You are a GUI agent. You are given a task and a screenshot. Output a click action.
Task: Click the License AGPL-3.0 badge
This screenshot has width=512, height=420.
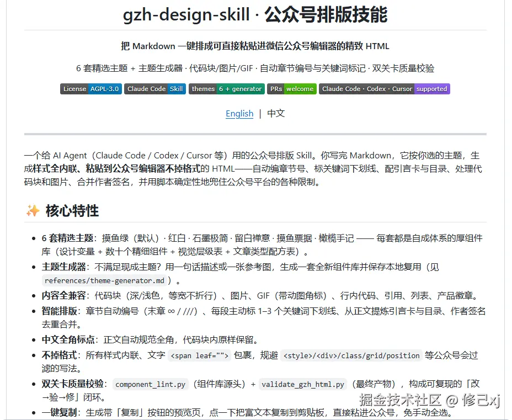click(91, 89)
